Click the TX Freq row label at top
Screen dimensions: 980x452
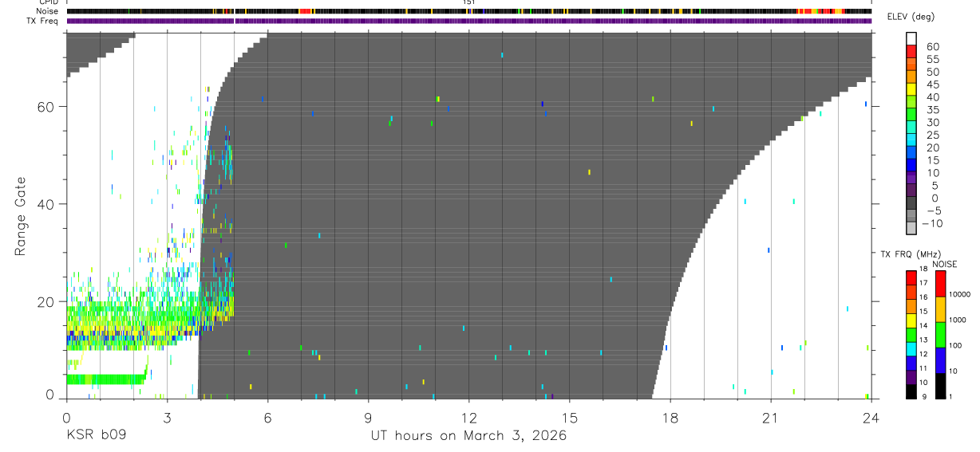coord(44,21)
